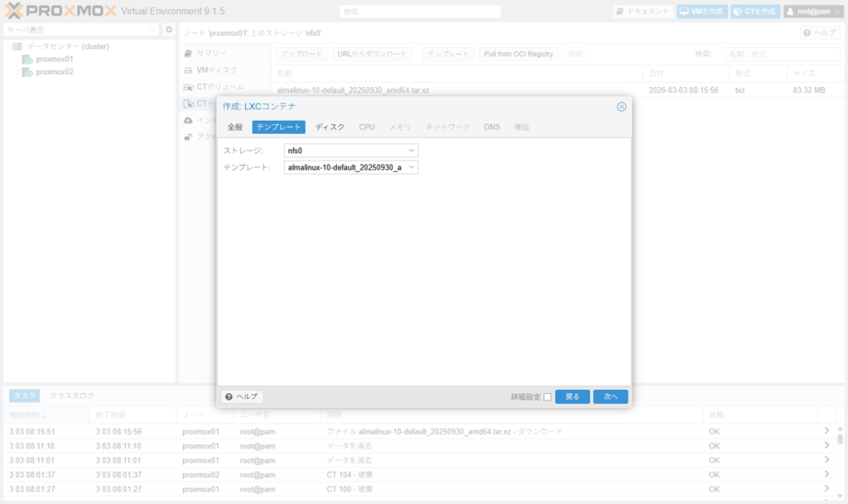Close the LXC container creation dialog
Viewport: 848px width, 504px height.
(x=621, y=107)
